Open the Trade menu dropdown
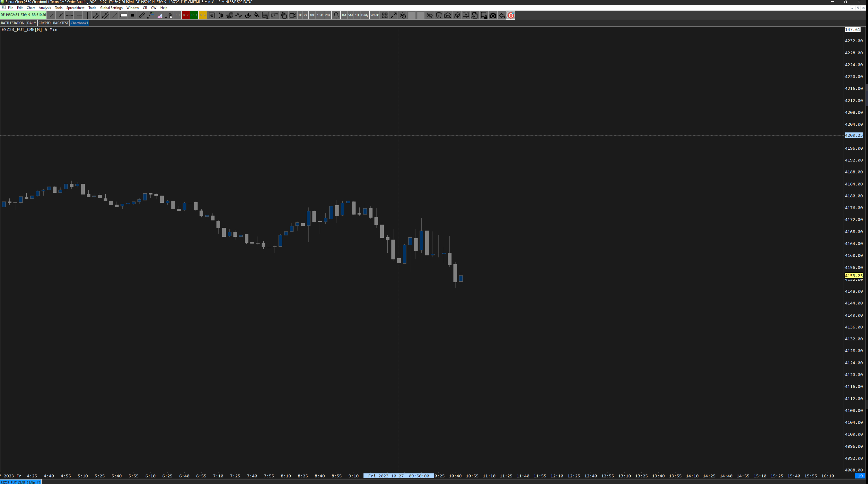Viewport: 868px width, 484px height. [x=92, y=8]
